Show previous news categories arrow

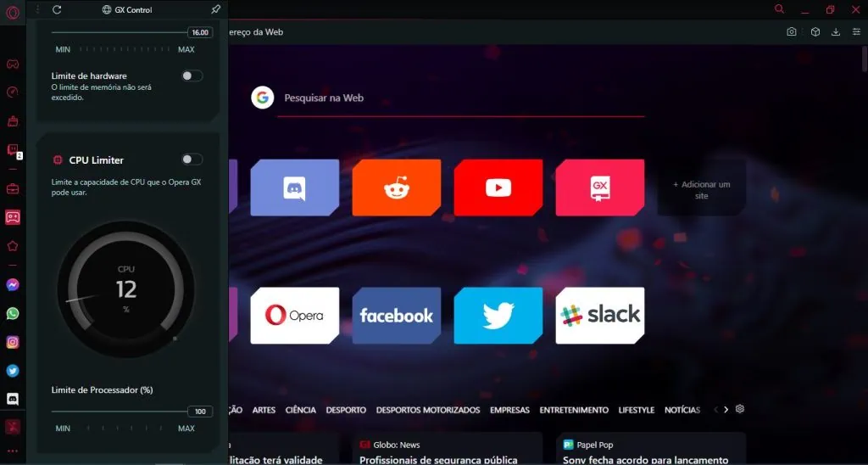click(715, 410)
